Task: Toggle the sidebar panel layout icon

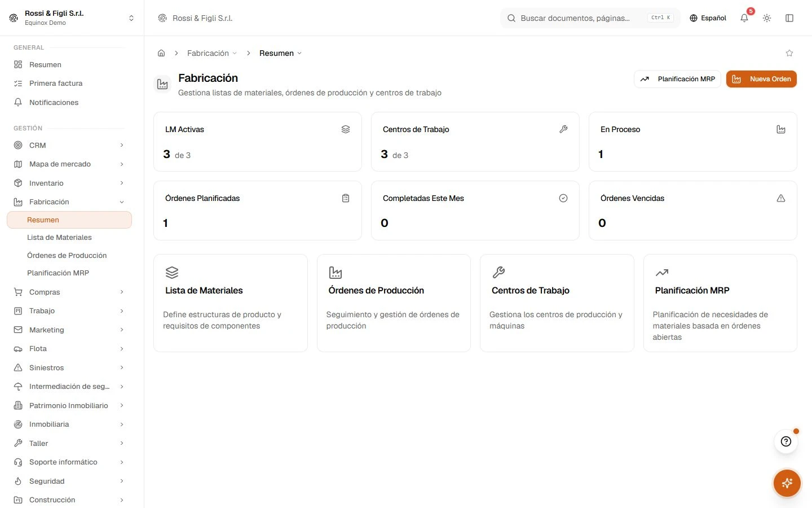Action: click(x=789, y=18)
